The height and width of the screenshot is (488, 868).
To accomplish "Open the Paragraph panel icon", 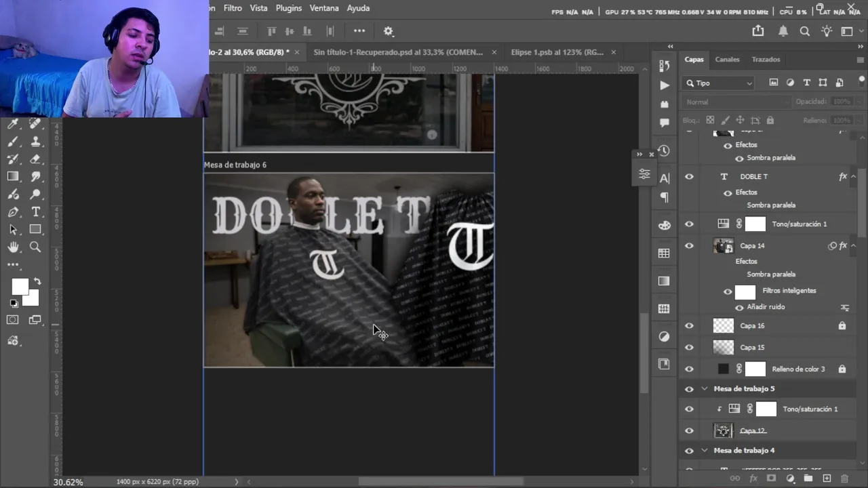I will (664, 197).
